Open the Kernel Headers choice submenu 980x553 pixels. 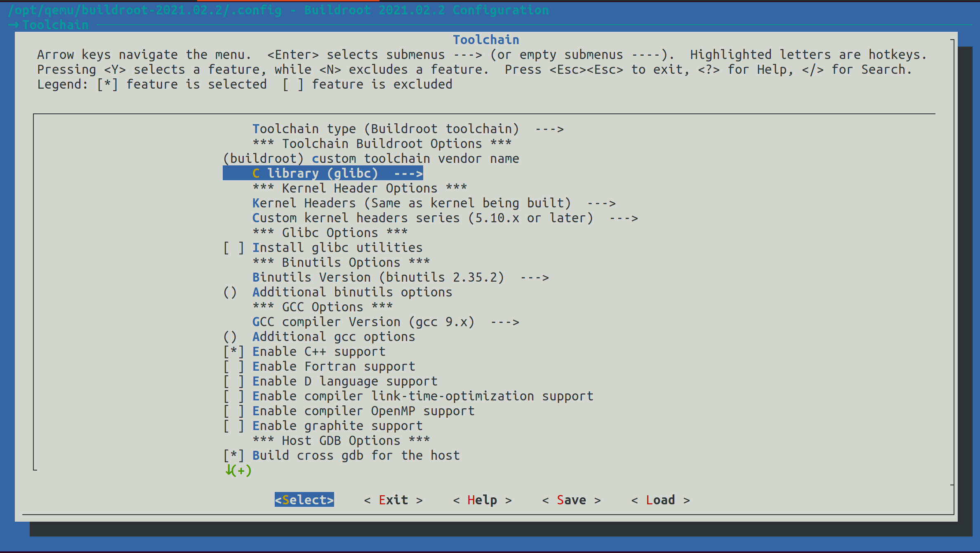tap(434, 203)
